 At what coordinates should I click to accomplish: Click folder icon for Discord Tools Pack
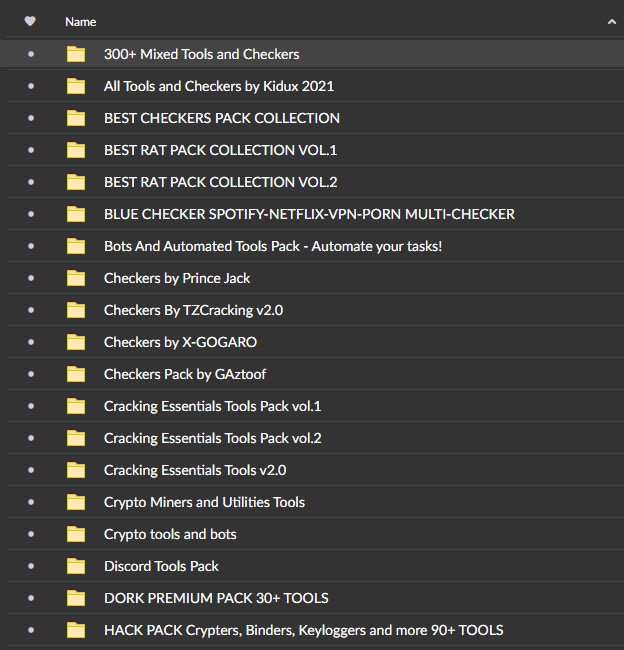pyautogui.click(x=76, y=565)
